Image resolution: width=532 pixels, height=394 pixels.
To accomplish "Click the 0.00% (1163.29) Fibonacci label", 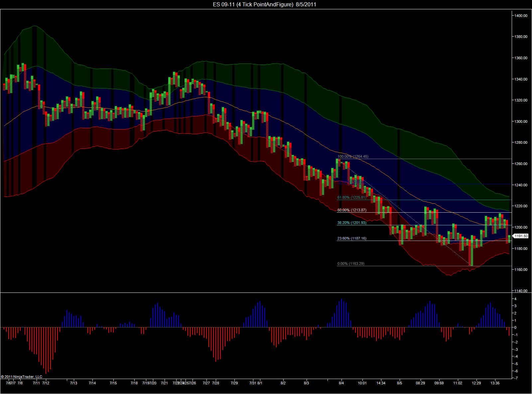I will 351,264.
